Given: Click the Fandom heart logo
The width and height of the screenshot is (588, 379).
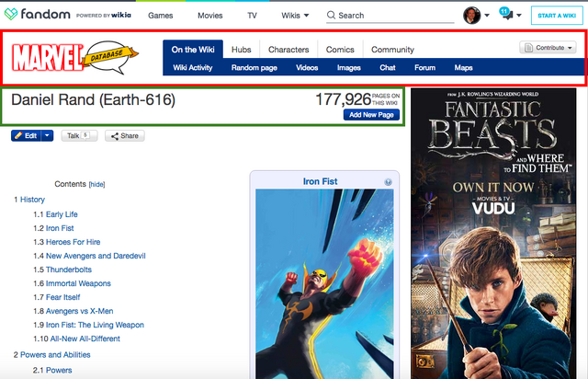Looking at the screenshot, I should [11, 15].
